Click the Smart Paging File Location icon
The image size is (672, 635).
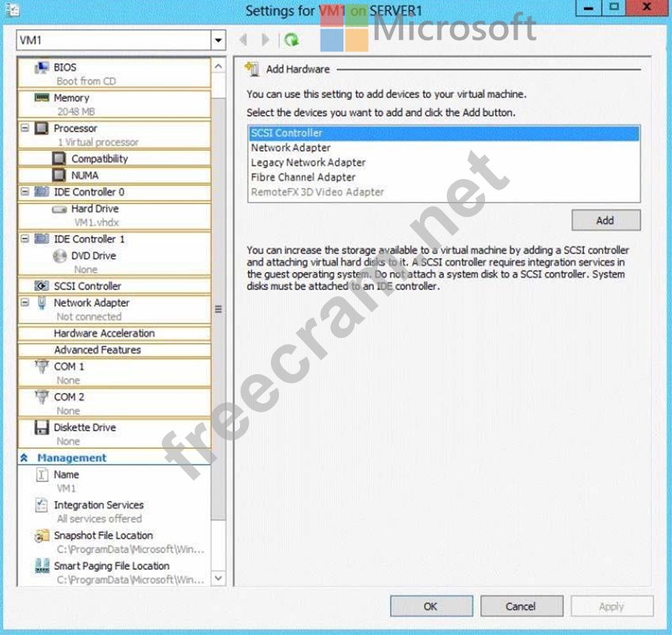click(x=42, y=566)
